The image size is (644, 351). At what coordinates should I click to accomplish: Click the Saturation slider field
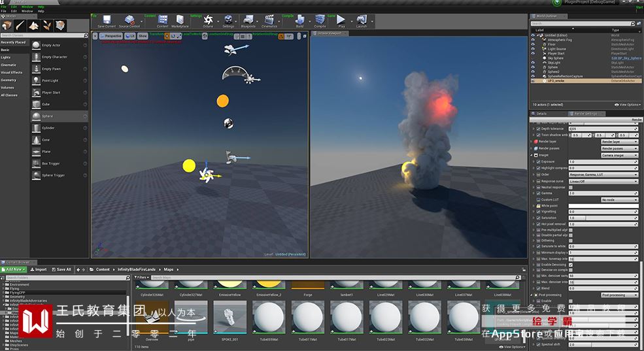click(603, 218)
